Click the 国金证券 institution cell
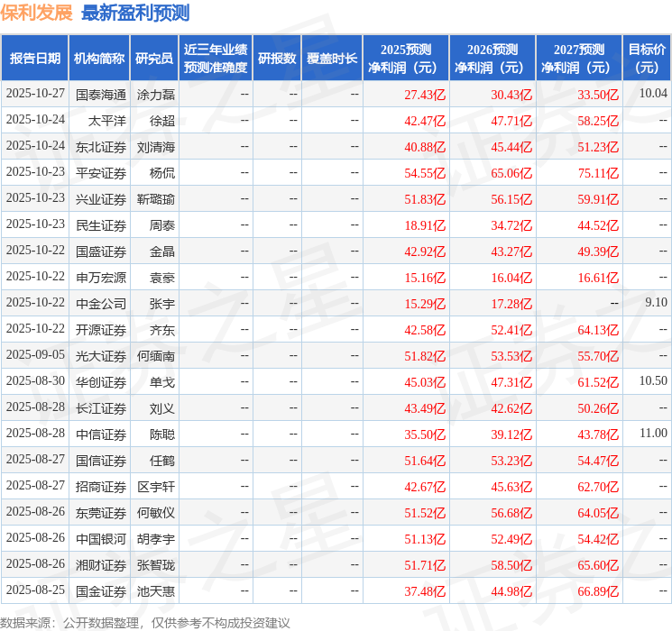The height and width of the screenshot is (631, 672). click(101, 591)
